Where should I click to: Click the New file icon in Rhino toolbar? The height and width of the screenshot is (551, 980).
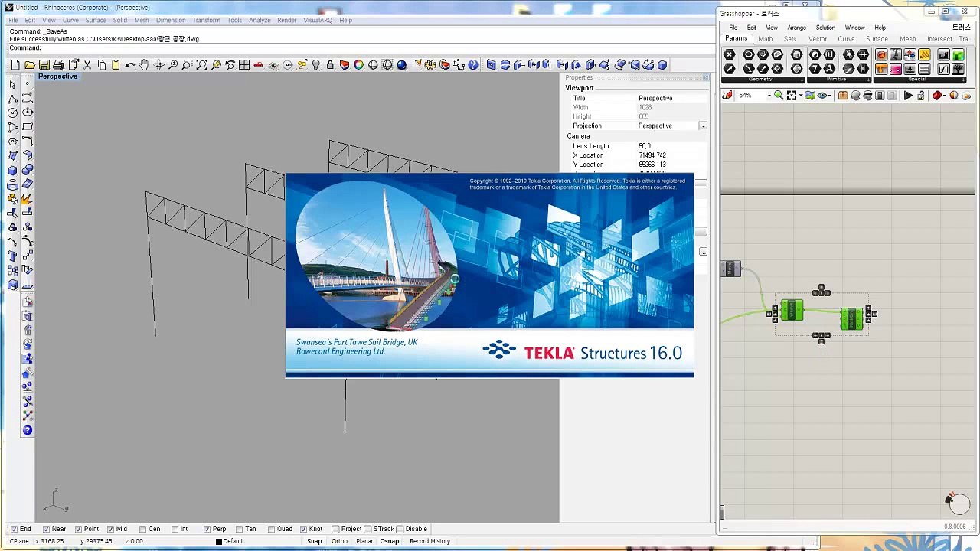tap(15, 65)
